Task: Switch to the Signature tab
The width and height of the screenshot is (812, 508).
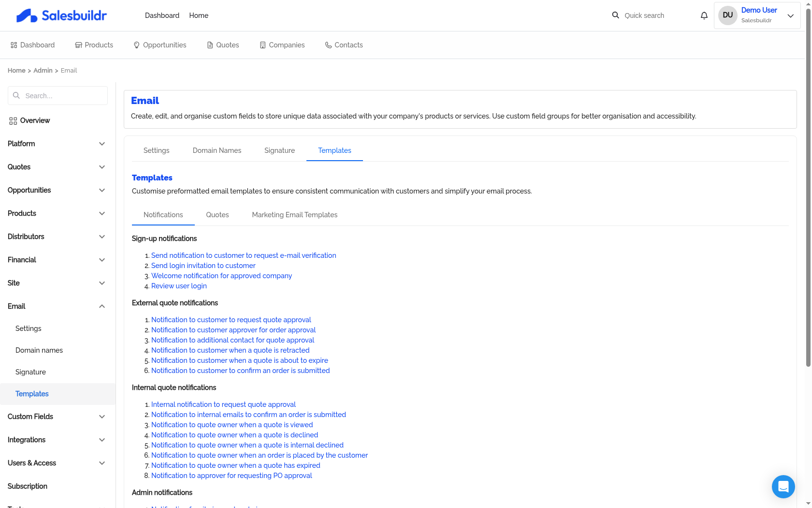Action: [279, 150]
